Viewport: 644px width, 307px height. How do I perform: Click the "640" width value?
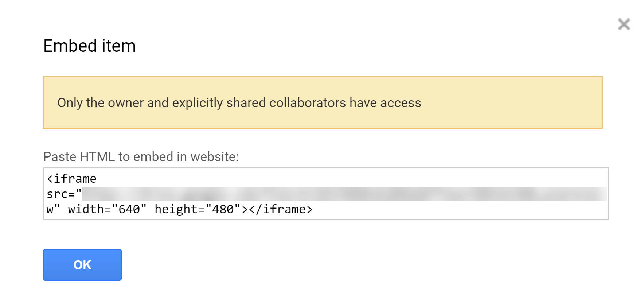pos(129,209)
